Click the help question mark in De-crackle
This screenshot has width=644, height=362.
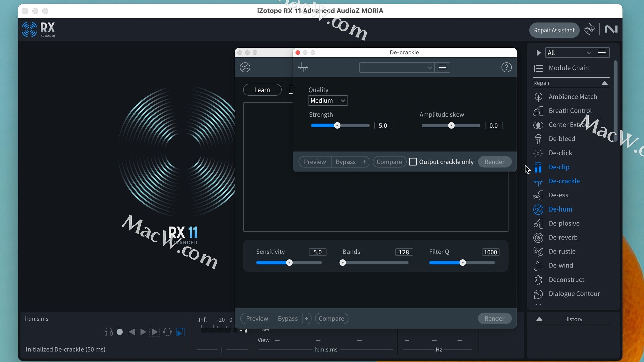506,67
